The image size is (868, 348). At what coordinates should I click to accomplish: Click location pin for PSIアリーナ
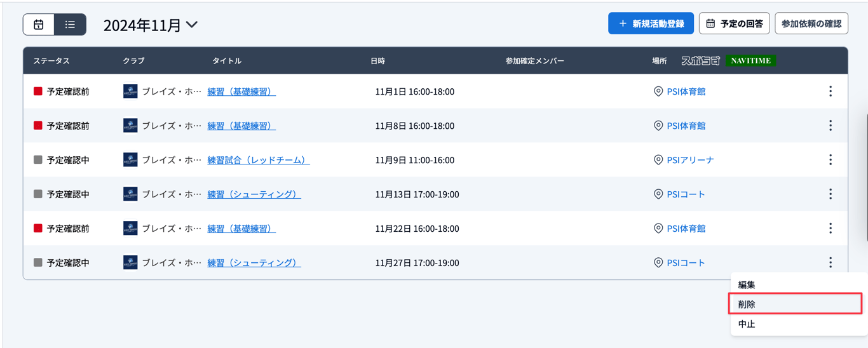coord(658,160)
